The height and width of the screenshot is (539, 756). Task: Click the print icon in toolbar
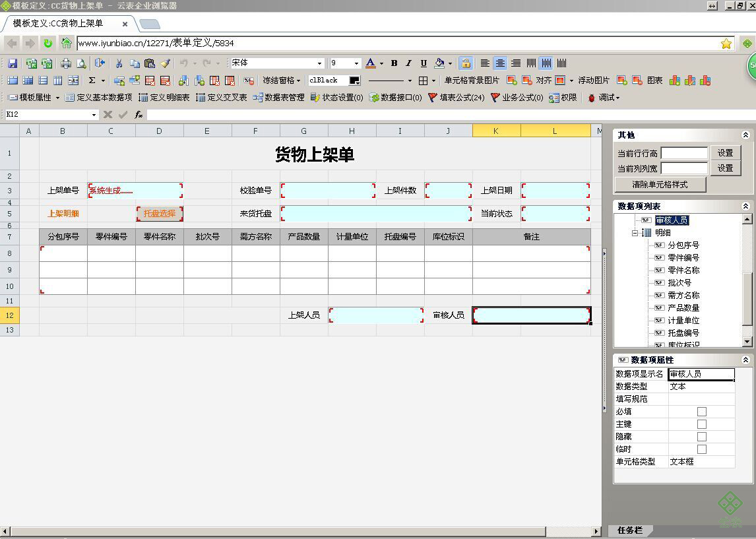click(65, 63)
